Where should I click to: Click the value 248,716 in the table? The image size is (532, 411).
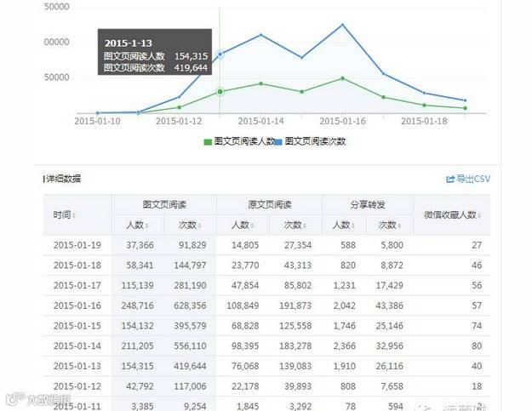[x=137, y=305]
